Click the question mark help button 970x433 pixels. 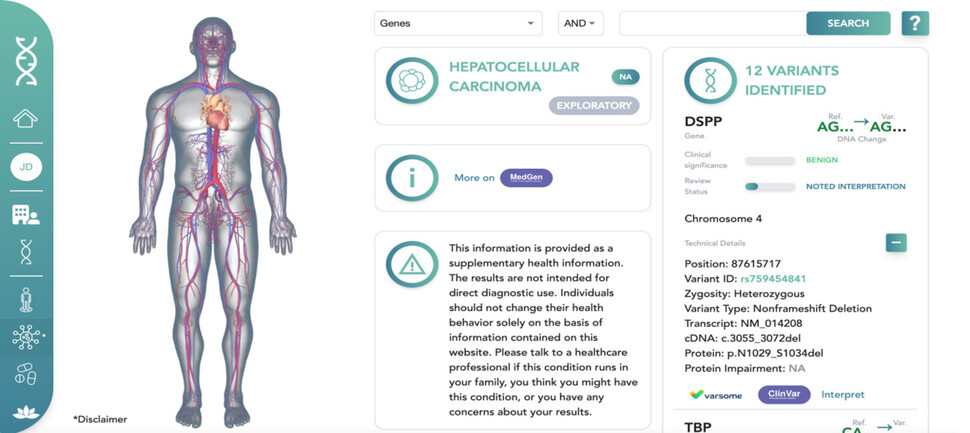(x=915, y=23)
